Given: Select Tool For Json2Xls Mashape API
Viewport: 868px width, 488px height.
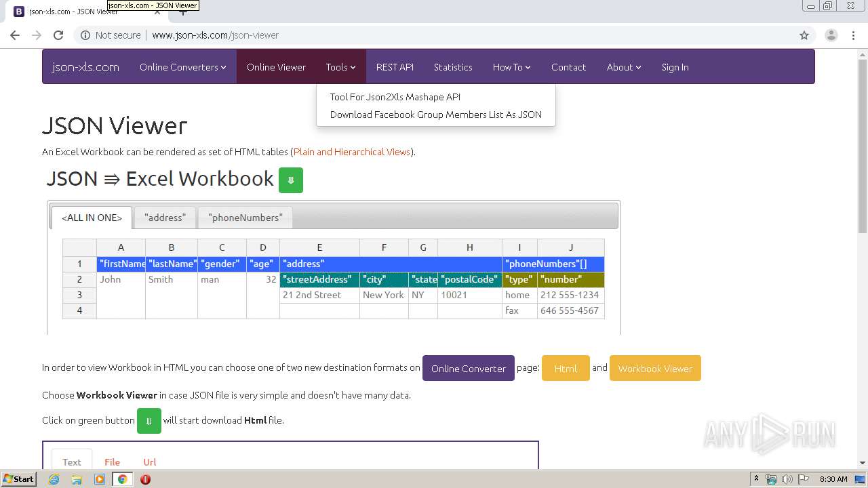Looking at the screenshot, I should [x=395, y=97].
